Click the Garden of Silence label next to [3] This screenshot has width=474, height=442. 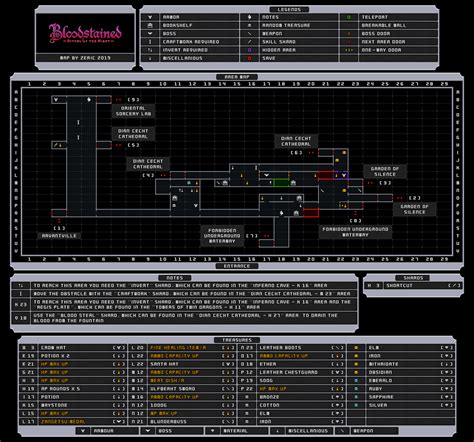click(385, 171)
